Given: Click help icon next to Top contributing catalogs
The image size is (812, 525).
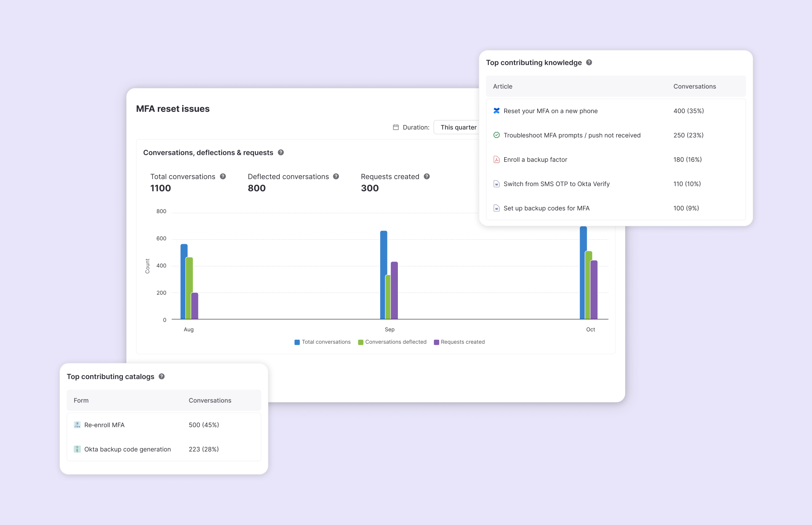Looking at the screenshot, I should pyautogui.click(x=162, y=376).
